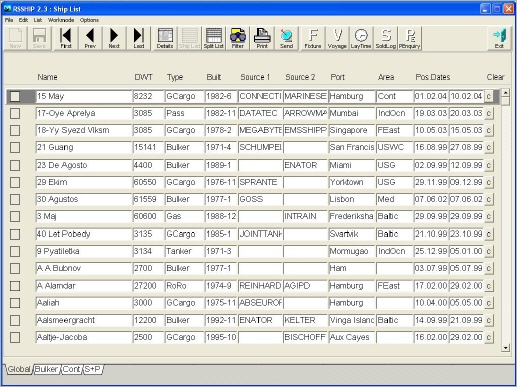The width and height of the screenshot is (517, 387).
Task: Jump to the First record
Action: coord(66,38)
